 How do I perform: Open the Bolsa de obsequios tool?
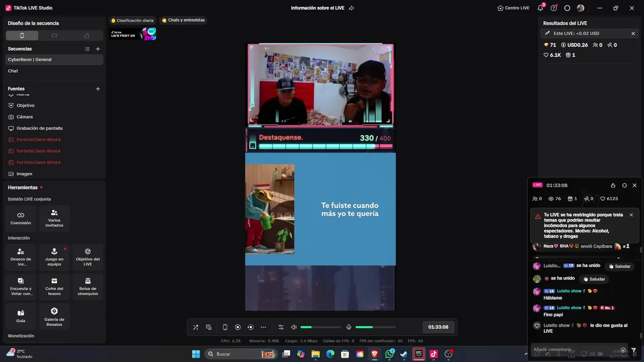tap(88, 287)
